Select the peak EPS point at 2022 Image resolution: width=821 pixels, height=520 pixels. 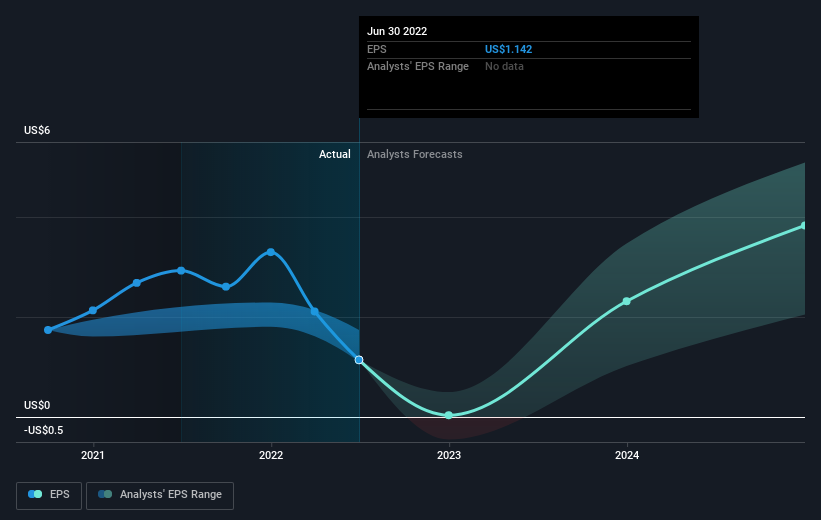point(271,252)
